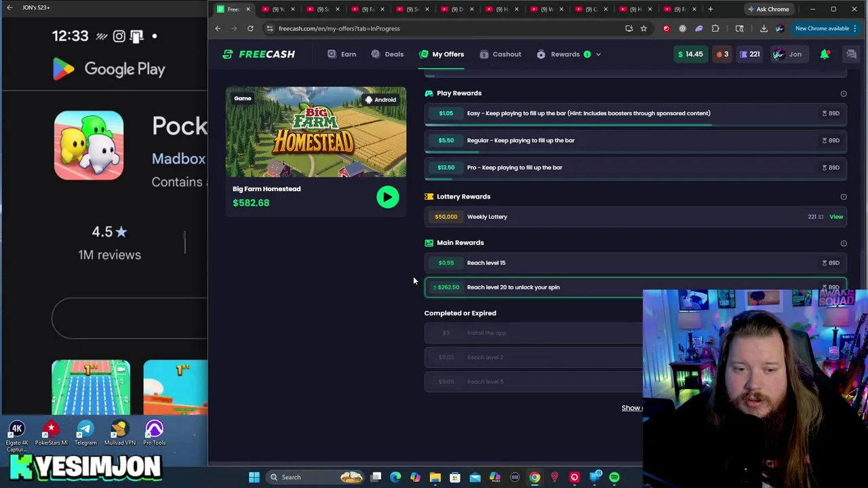This screenshot has height=488, width=868.
Task: Open the $14.45 balance widget
Action: (x=690, y=54)
